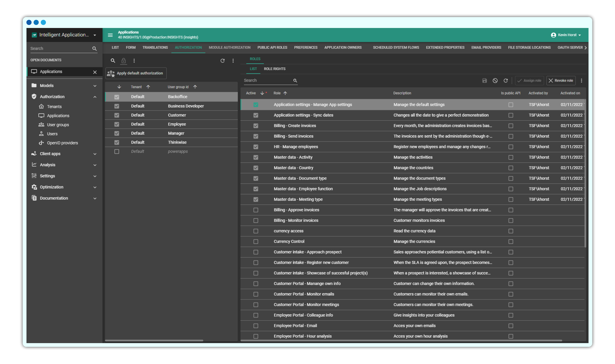This screenshot has height=364, width=615.
Task: Open the kebab menu beside Revoke role
Action: [x=581, y=80]
